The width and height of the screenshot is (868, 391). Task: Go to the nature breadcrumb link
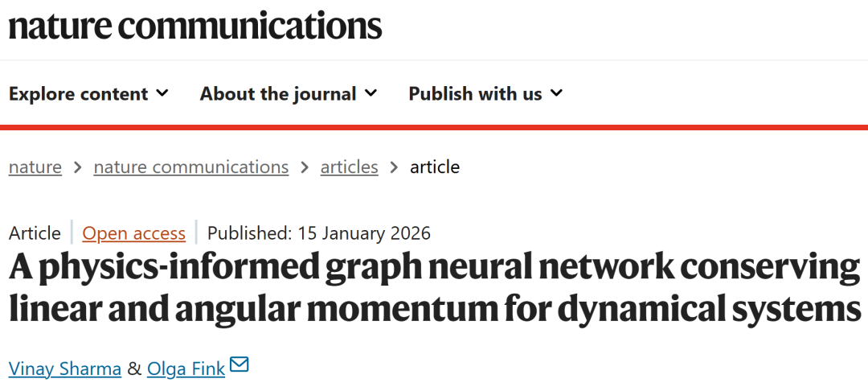(35, 167)
